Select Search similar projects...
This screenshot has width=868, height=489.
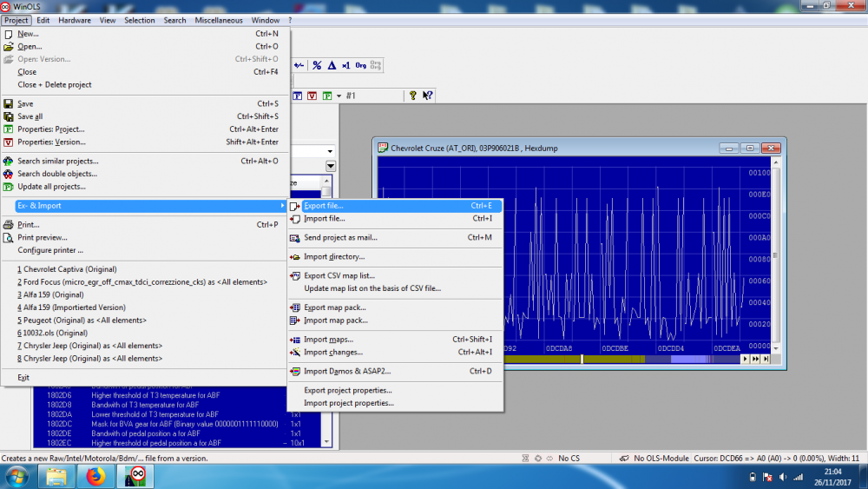click(144, 161)
